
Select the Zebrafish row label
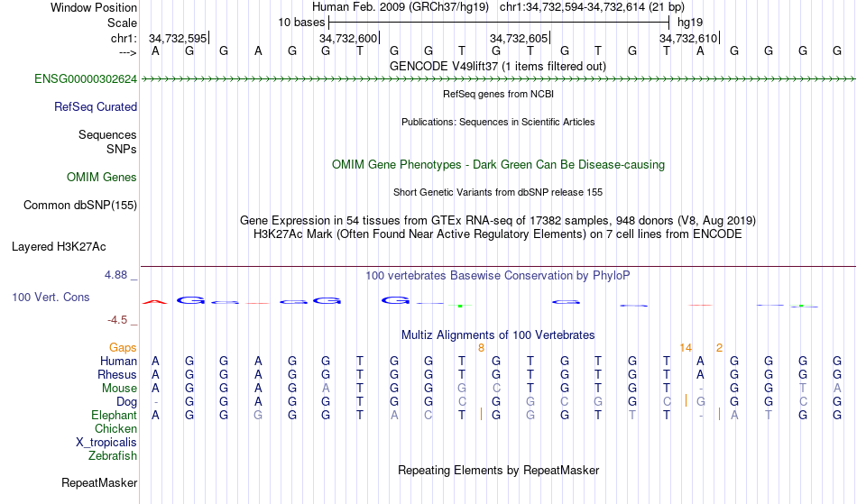(x=113, y=456)
